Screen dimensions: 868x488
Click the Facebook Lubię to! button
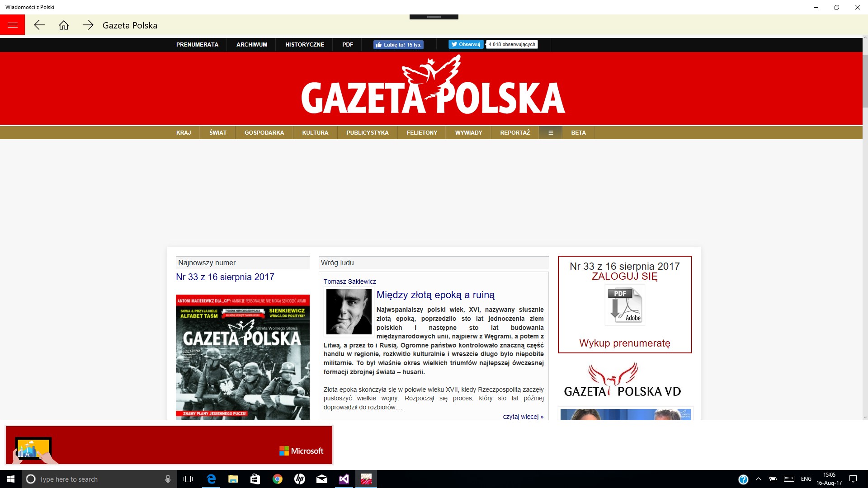(x=398, y=45)
